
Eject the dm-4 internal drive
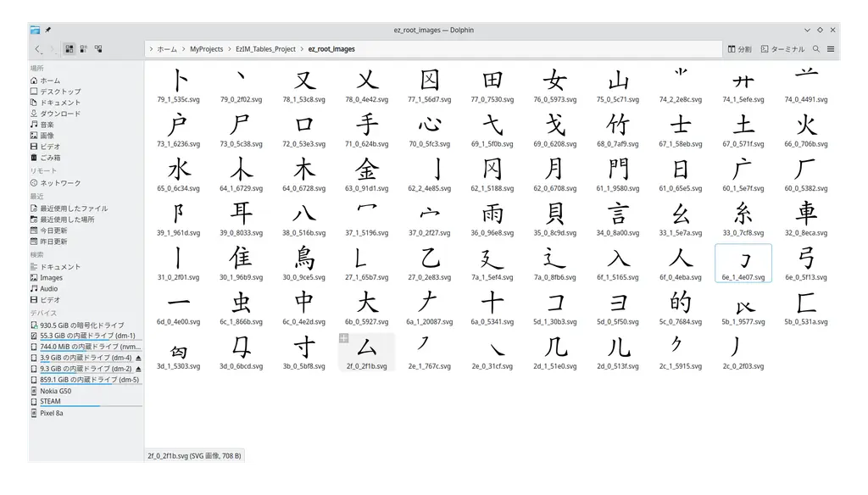tap(138, 358)
